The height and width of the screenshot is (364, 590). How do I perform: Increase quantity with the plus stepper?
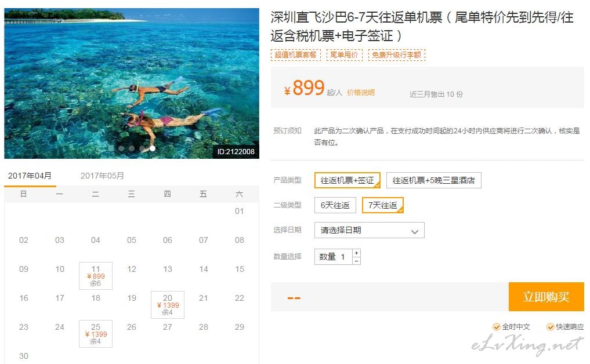click(x=356, y=253)
